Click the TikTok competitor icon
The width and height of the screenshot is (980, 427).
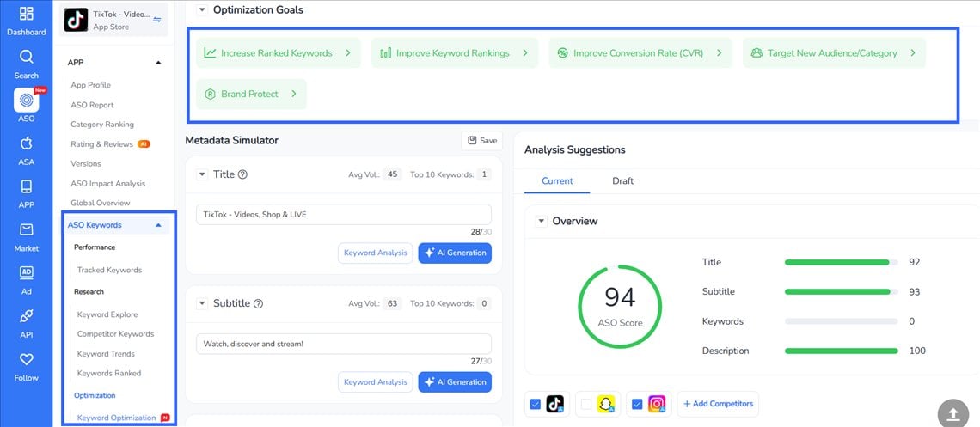555,404
